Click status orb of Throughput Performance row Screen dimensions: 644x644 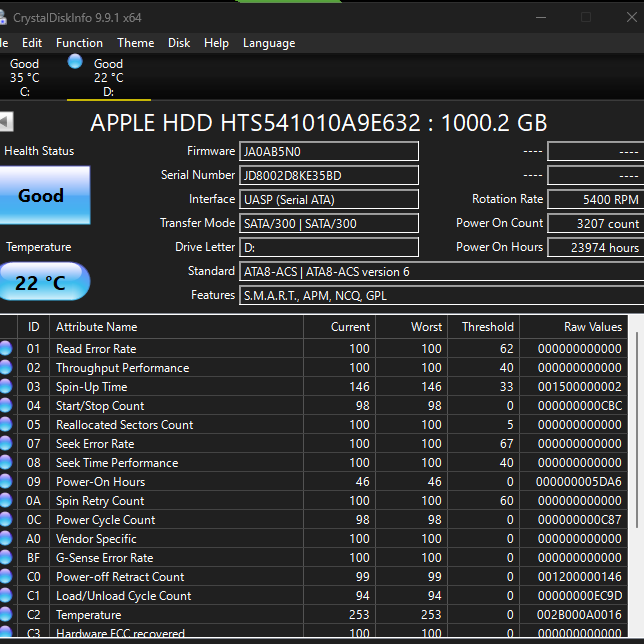tap(6, 367)
